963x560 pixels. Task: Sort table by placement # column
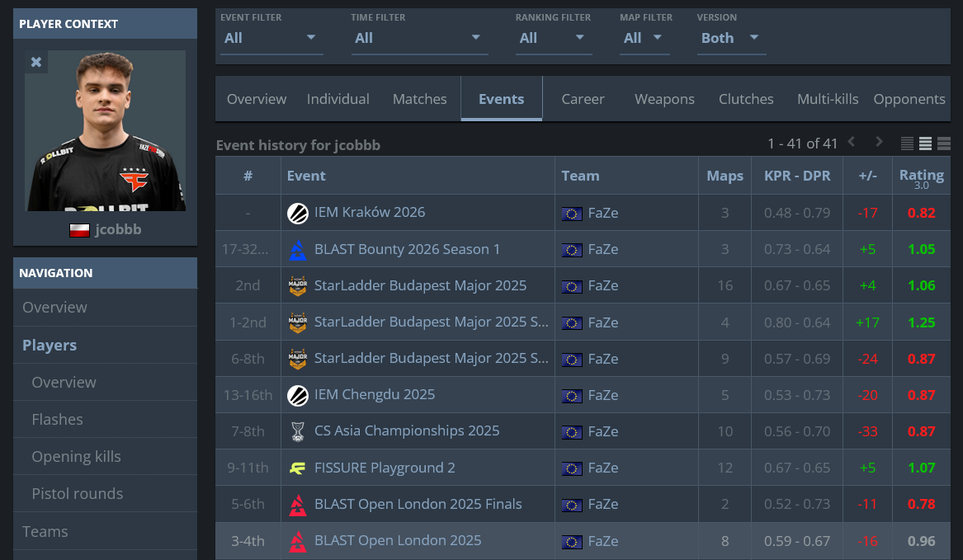click(x=248, y=176)
